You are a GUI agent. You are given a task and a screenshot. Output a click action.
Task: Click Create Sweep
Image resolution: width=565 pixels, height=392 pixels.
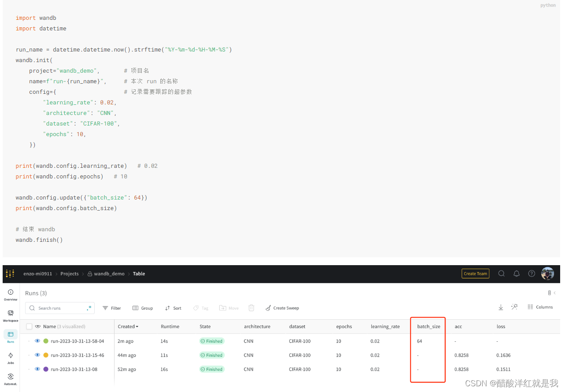pyautogui.click(x=282, y=308)
